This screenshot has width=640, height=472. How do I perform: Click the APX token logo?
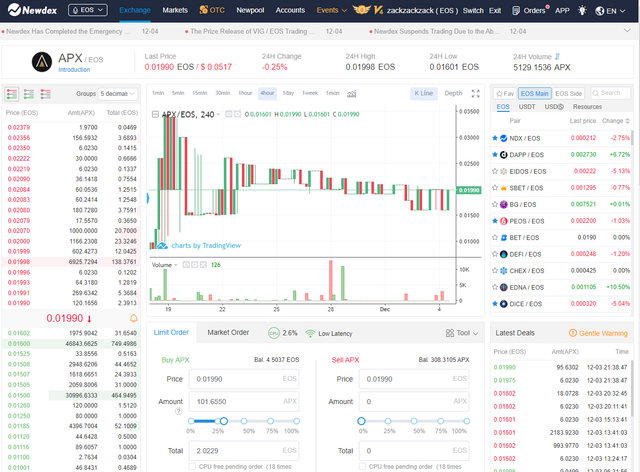click(x=42, y=62)
